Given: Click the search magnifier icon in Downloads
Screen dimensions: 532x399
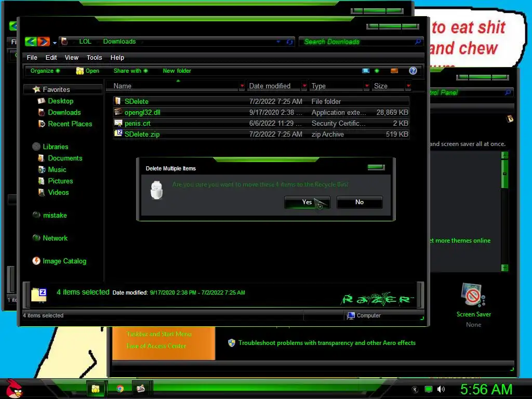Looking at the screenshot, I should point(418,42).
